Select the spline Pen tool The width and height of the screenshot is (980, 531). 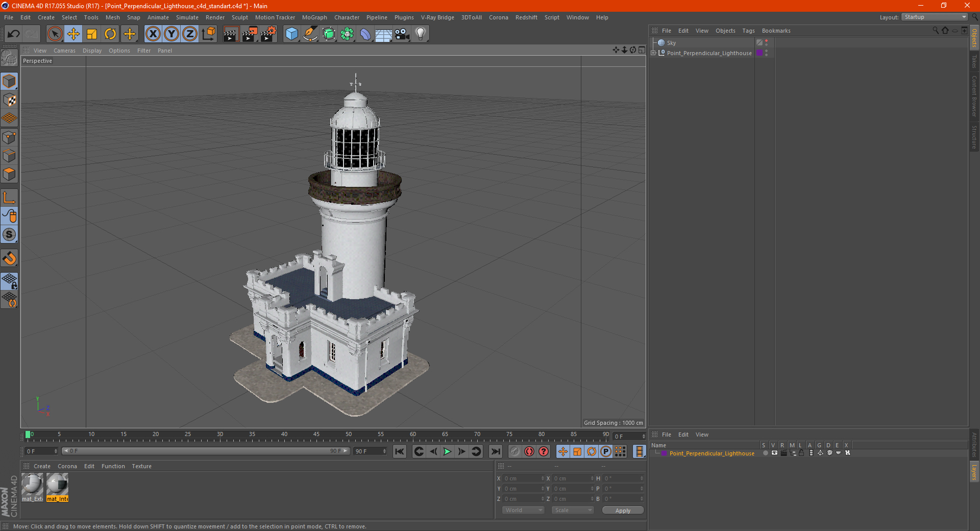coord(310,34)
